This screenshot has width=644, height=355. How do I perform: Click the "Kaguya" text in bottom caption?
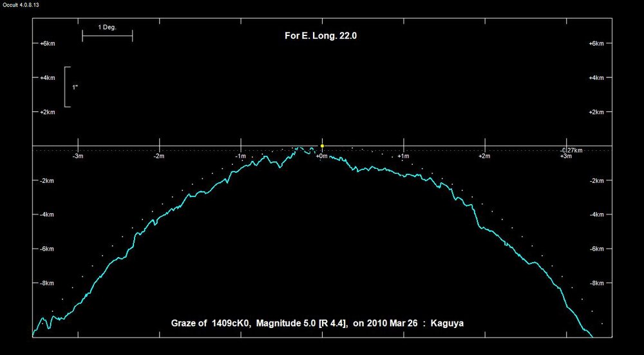(x=449, y=323)
